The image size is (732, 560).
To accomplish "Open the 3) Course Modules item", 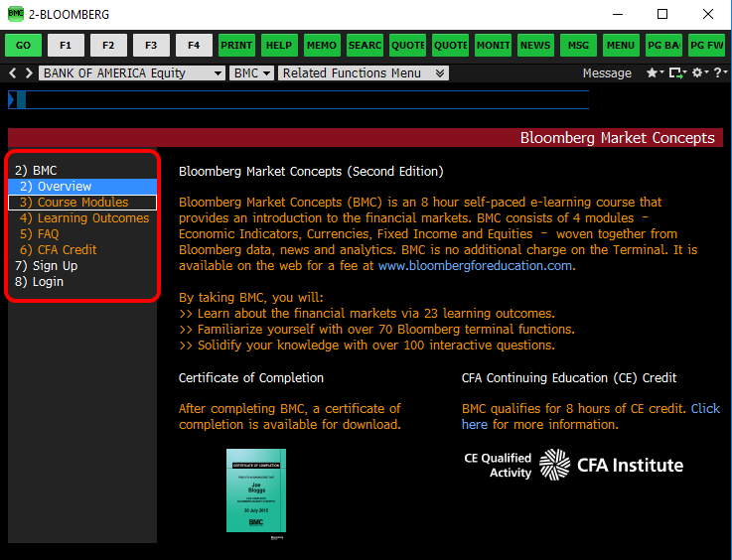I will (x=82, y=203).
